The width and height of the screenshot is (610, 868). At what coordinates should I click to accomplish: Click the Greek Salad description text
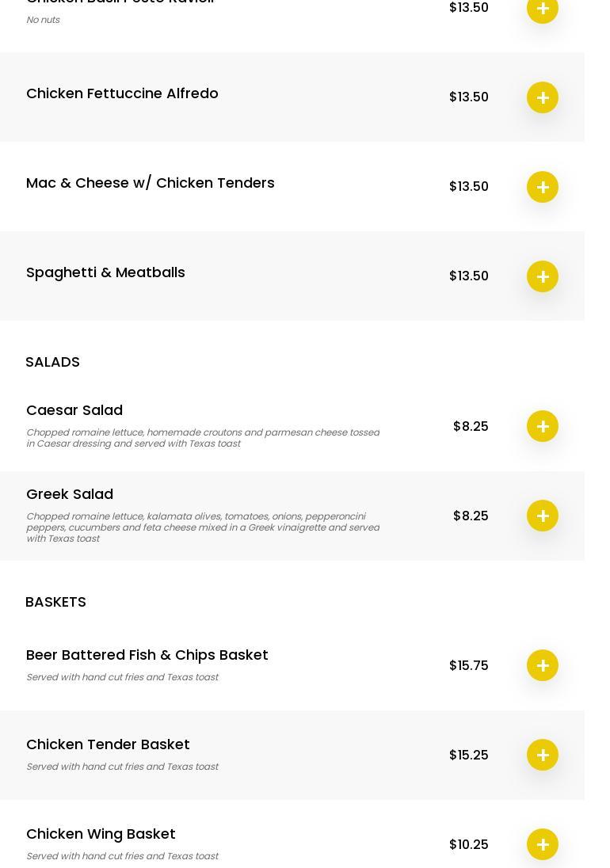click(x=203, y=527)
